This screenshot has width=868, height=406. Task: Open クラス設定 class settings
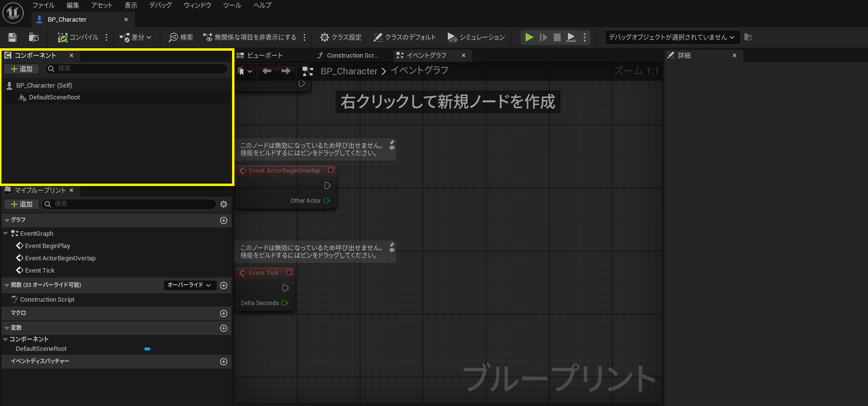[x=340, y=37]
